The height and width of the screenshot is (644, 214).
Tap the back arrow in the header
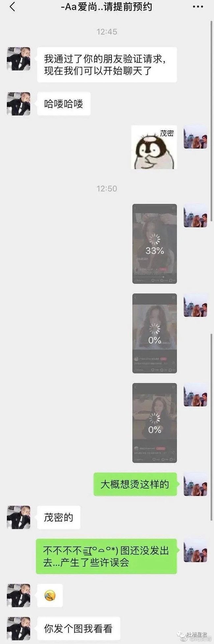[x=12, y=7]
